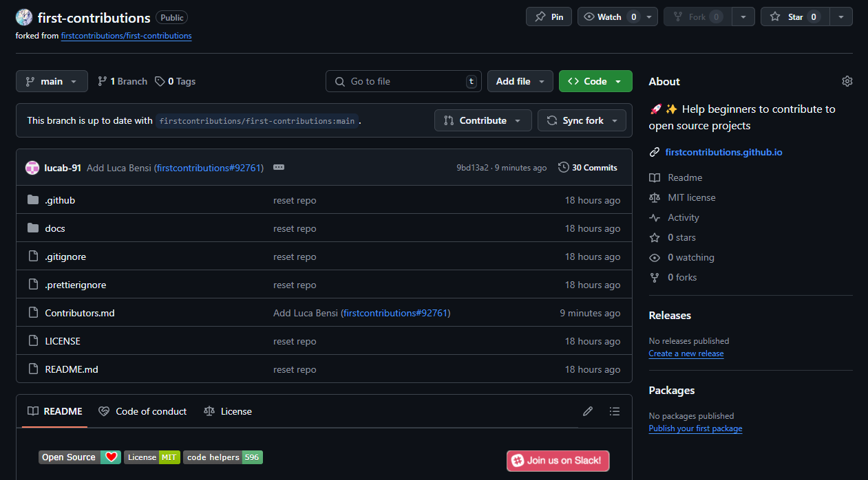Open the lucab-91 user profile link
Viewport: 868px width, 480px height.
click(x=63, y=168)
